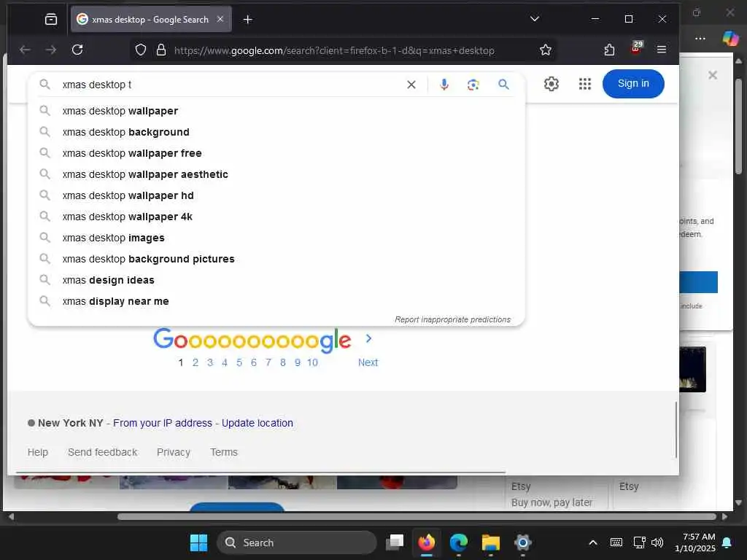The height and width of the screenshot is (560, 747).
Task: Pick suggestion xmas desktop wallpaper 4k
Action: coord(276,217)
